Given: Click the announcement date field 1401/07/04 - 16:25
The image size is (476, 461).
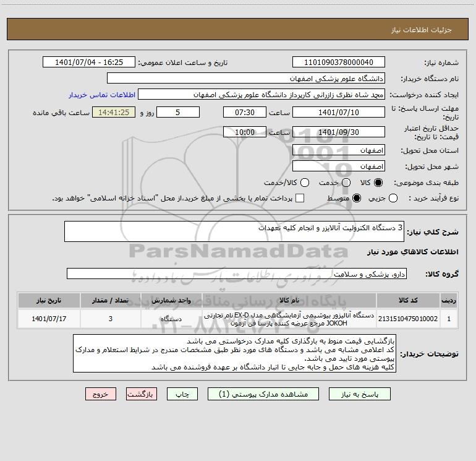Looking at the screenshot, I should coord(89,62).
